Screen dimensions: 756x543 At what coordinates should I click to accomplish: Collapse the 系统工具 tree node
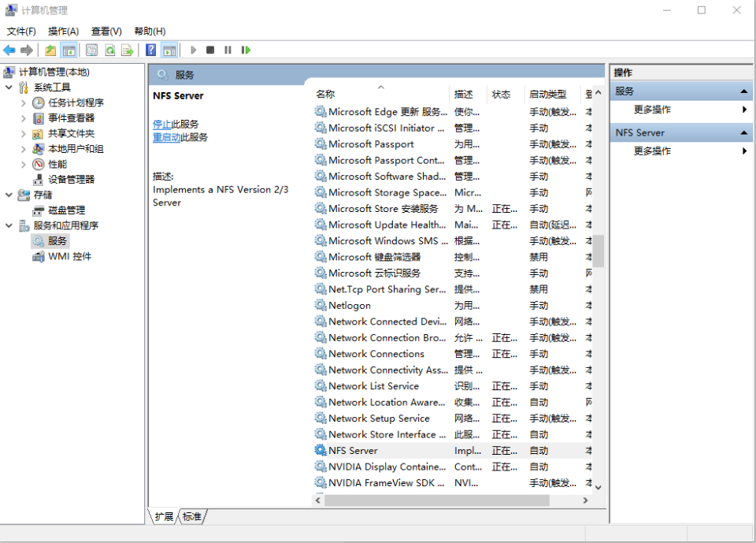pos(9,87)
